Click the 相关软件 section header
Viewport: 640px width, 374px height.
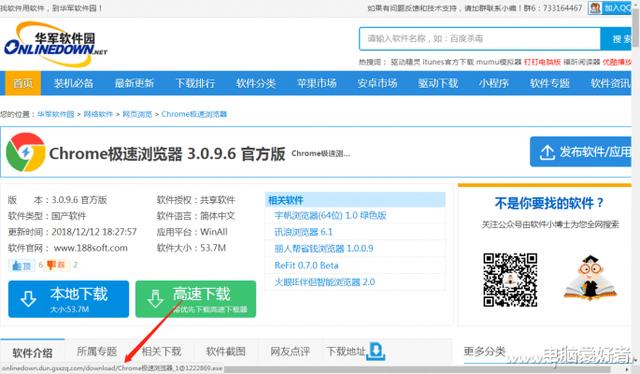pos(355,200)
